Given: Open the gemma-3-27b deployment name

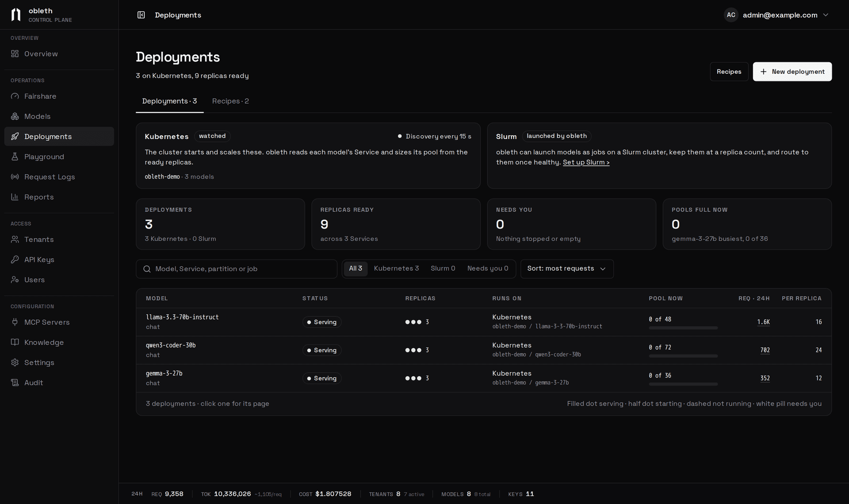Looking at the screenshot, I should (164, 374).
